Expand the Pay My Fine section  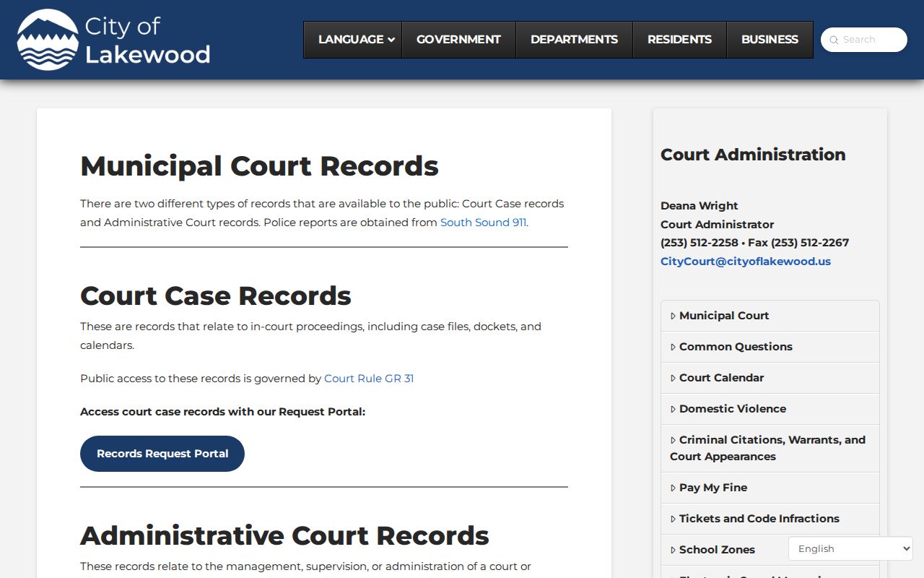point(770,488)
